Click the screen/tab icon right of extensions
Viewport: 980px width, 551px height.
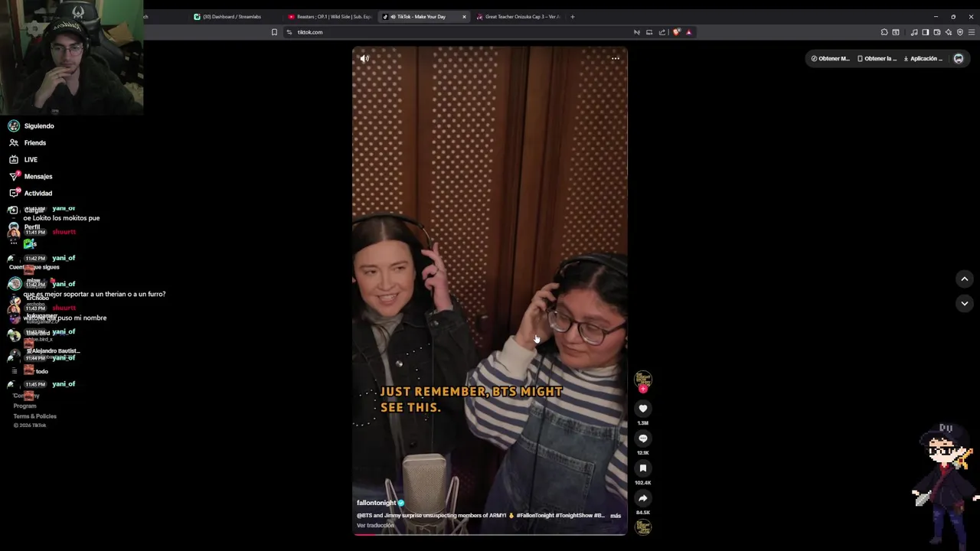(896, 32)
